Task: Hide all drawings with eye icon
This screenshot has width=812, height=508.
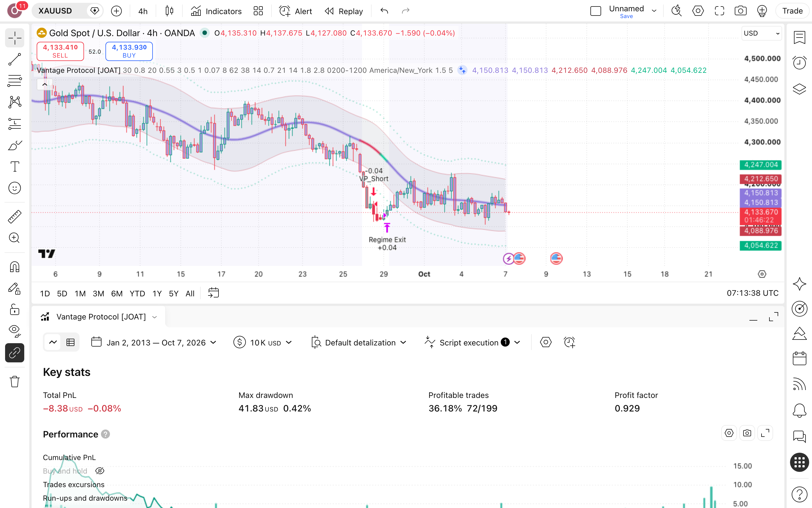Action: click(x=14, y=331)
